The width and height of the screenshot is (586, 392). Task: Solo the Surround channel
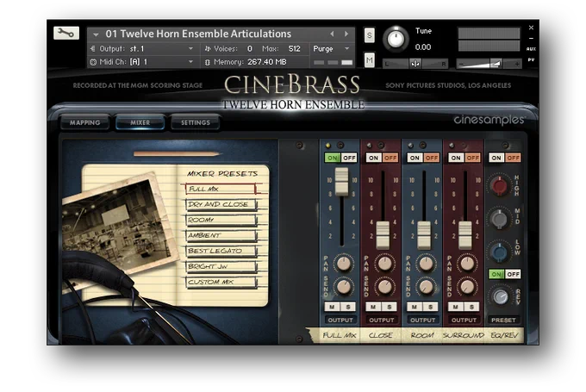pyautogui.click(x=471, y=307)
